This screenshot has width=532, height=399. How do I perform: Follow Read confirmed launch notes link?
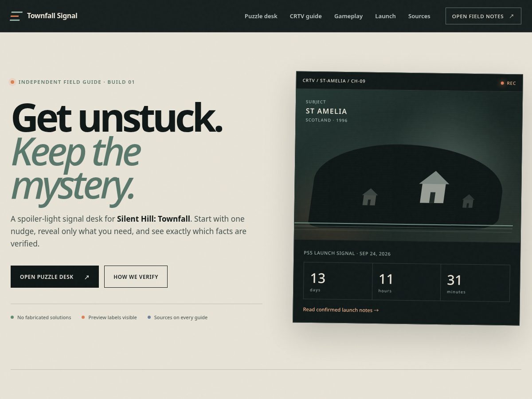click(340, 310)
